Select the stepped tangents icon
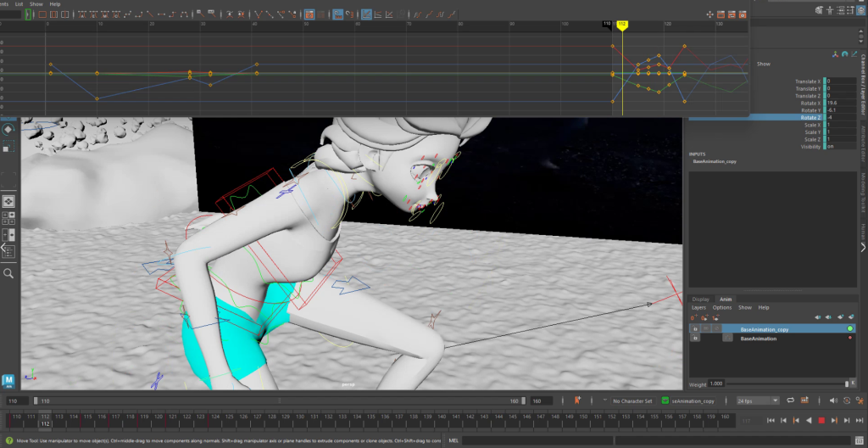This screenshot has width=868, height=448. click(x=173, y=14)
